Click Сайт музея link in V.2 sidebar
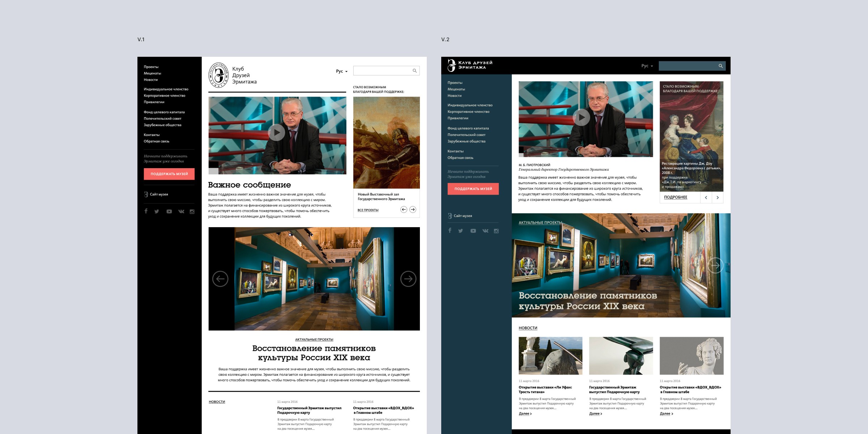Image resolution: width=868 pixels, height=434 pixels. click(463, 216)
